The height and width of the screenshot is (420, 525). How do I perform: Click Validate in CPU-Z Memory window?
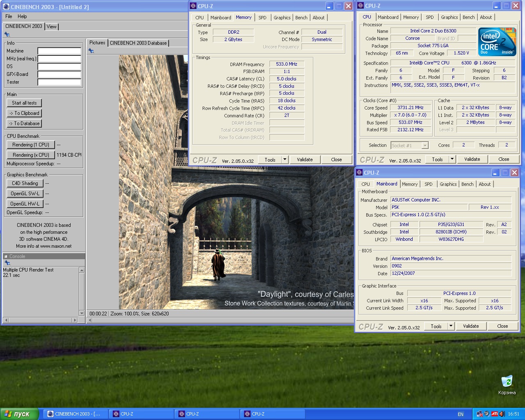(305, 160)
